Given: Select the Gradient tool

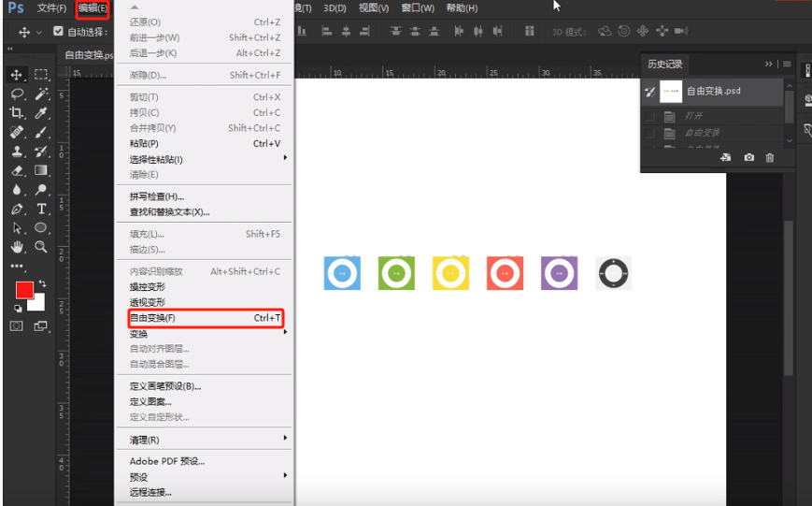Looking at the screenshot, I should (x=41, y=170).
